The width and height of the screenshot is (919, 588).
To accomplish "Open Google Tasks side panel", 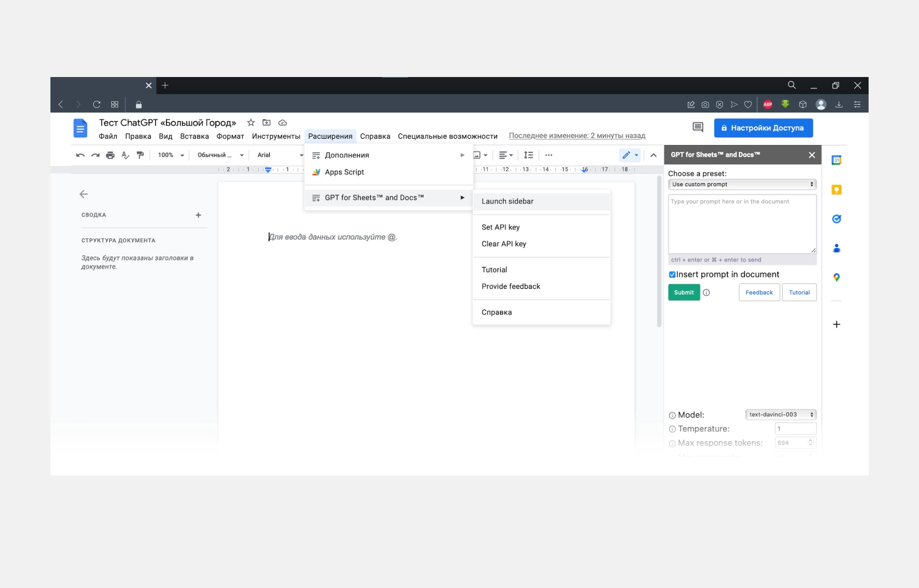I will coord(836,219).
